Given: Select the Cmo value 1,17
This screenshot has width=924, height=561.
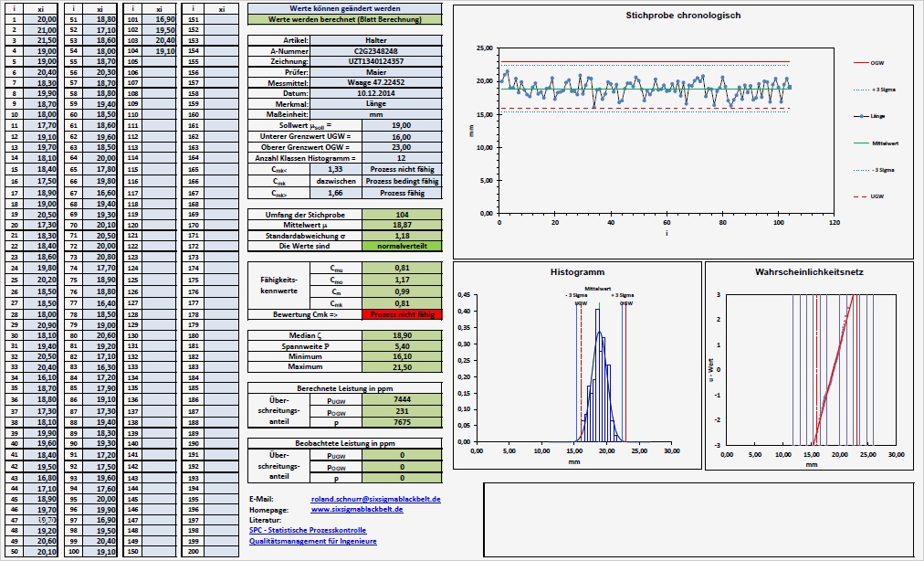Looking at the screenshot, I should (x=402, y=280).
